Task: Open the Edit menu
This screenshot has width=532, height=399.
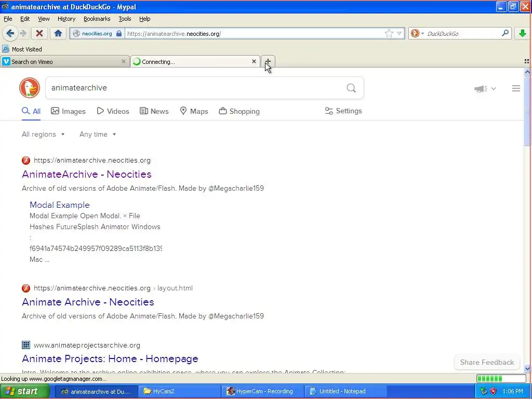Action: [25, 19]
